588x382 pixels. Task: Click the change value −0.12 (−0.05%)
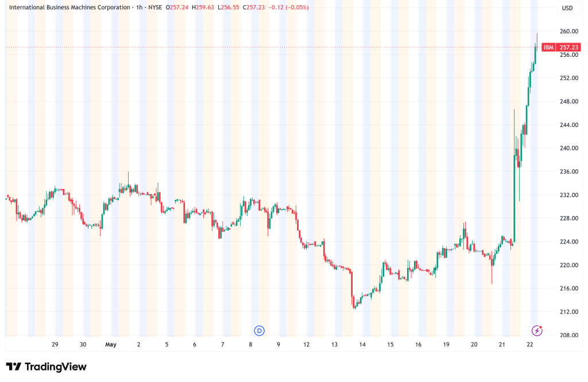288,7
